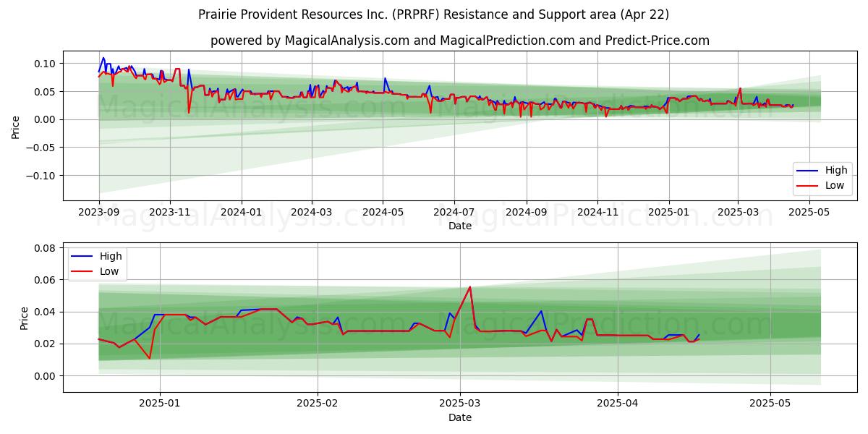The image size is (868, 434).
Task: Click 'High' in the bottom chart legend
Action: pyautogui.click(x=111, y=256)
